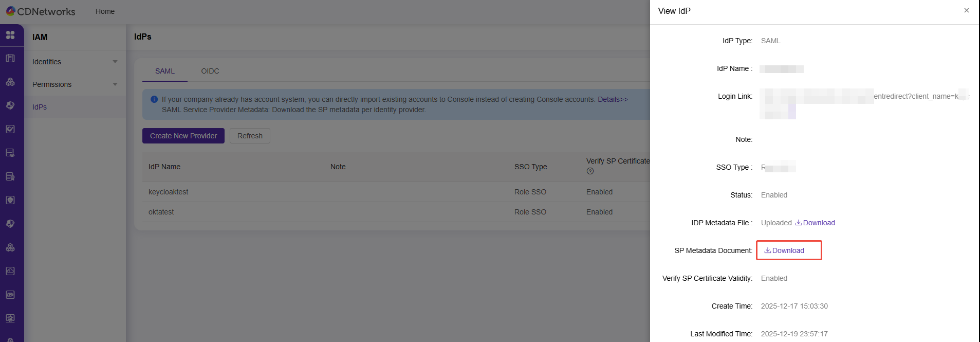Click the Uploaded status text
This screenshot has height=342, width=980.
[776, 223]
